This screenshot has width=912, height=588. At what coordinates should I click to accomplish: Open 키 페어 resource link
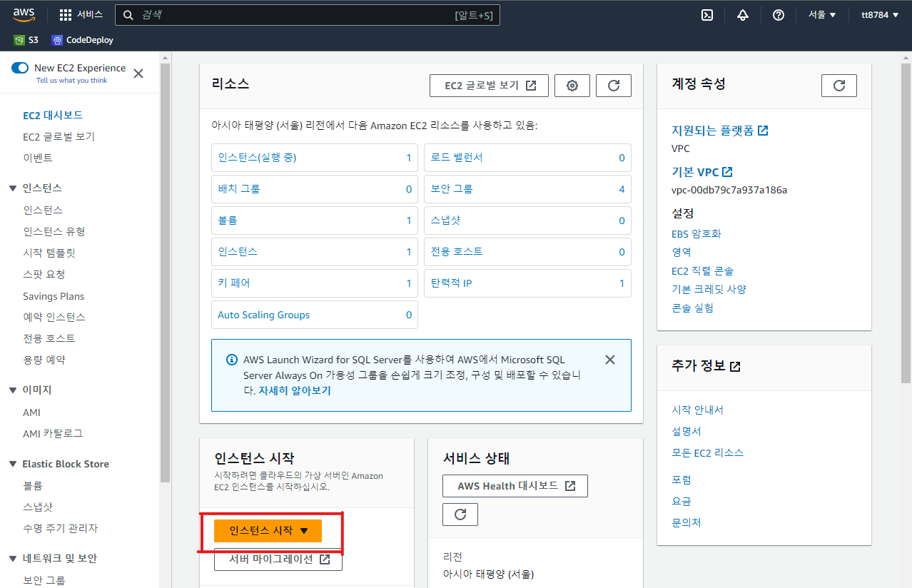tap(234, 283)
